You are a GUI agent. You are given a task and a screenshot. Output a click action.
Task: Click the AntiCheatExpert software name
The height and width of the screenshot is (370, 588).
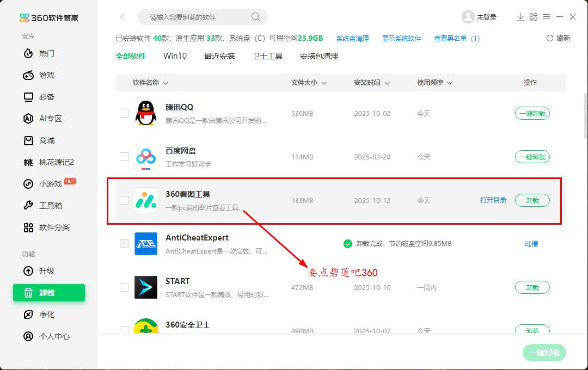197,238
